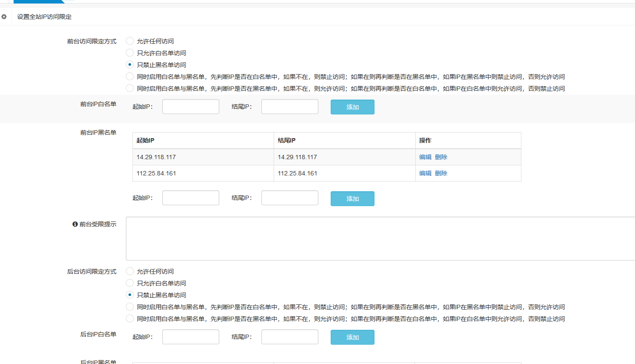635x364 pixels.
Task: Open 编辑 for blacklist entry 14.29.118.117
Action: [x=425, y=157]
